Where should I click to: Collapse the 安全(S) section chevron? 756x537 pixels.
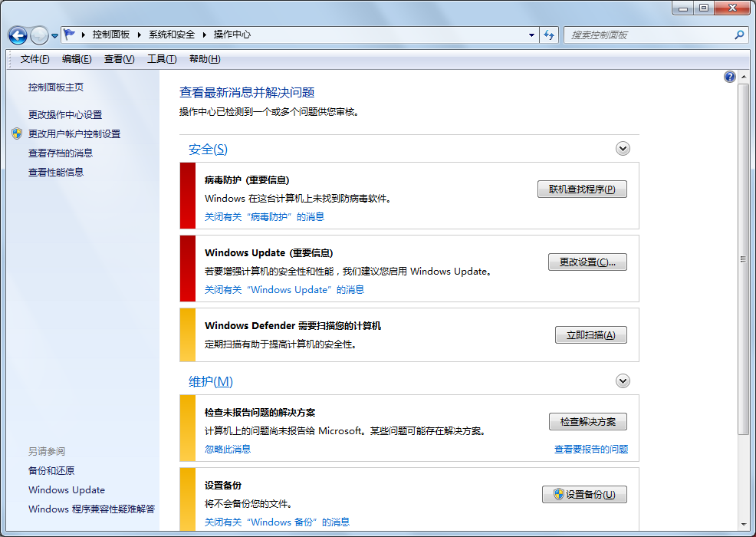[x=623, y=149]
